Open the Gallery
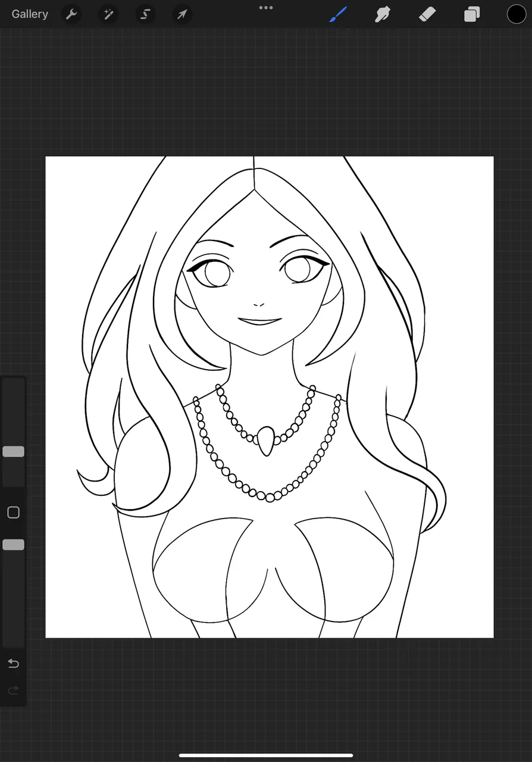Screen dimensions: 532x762 coord(30,14)
